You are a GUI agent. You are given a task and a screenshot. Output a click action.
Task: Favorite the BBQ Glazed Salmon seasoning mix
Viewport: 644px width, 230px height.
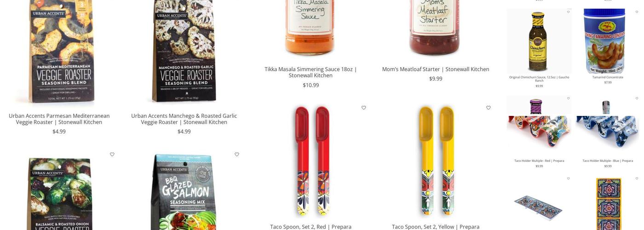[x=237, y=155]
